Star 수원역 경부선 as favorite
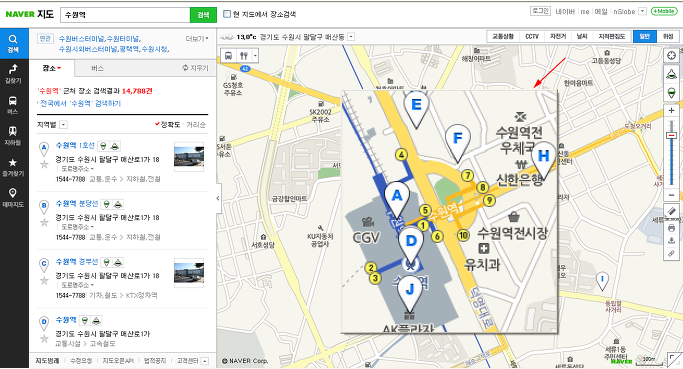This screenshot has height=369, width=683. click(x=44, y=281)
